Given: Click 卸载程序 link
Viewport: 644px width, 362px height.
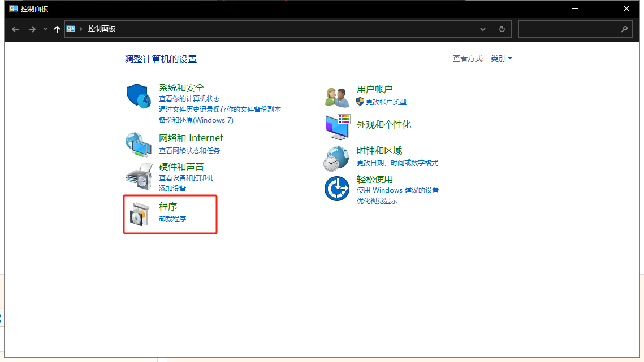Looking at the screenshot, I should pos(172,219).
